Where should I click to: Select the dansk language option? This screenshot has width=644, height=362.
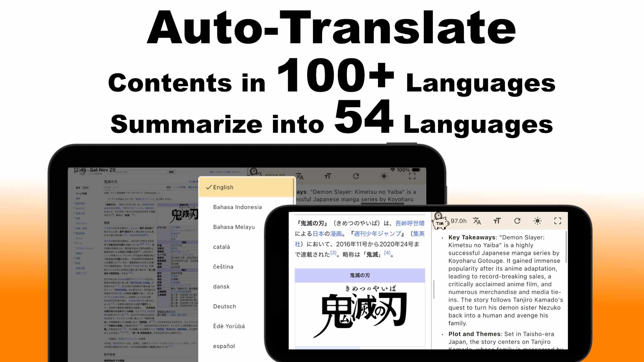tap(221, 287)
